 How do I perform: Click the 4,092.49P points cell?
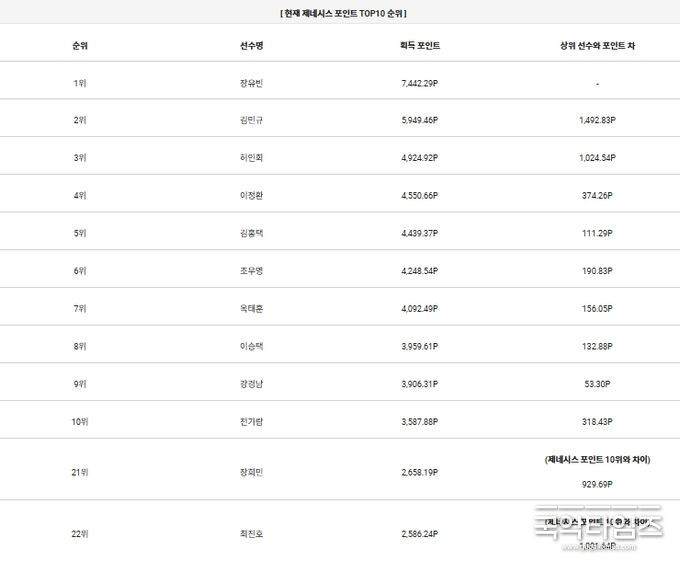coord(420,309)
